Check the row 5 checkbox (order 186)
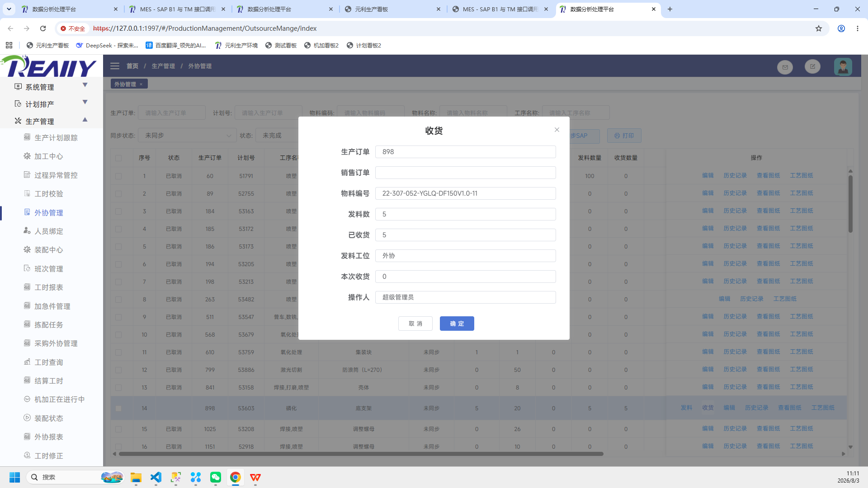 click(118, 247)
